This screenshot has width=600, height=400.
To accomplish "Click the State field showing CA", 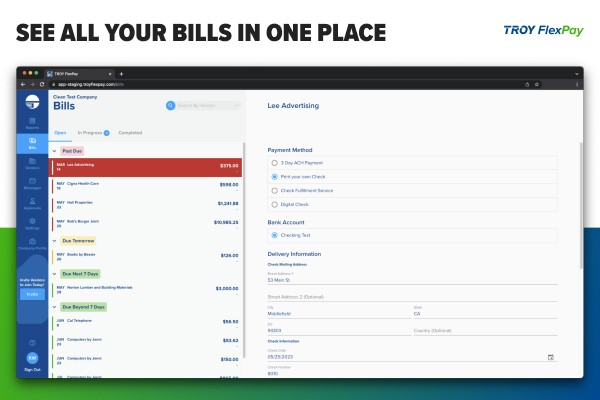I will coord(486,312).
